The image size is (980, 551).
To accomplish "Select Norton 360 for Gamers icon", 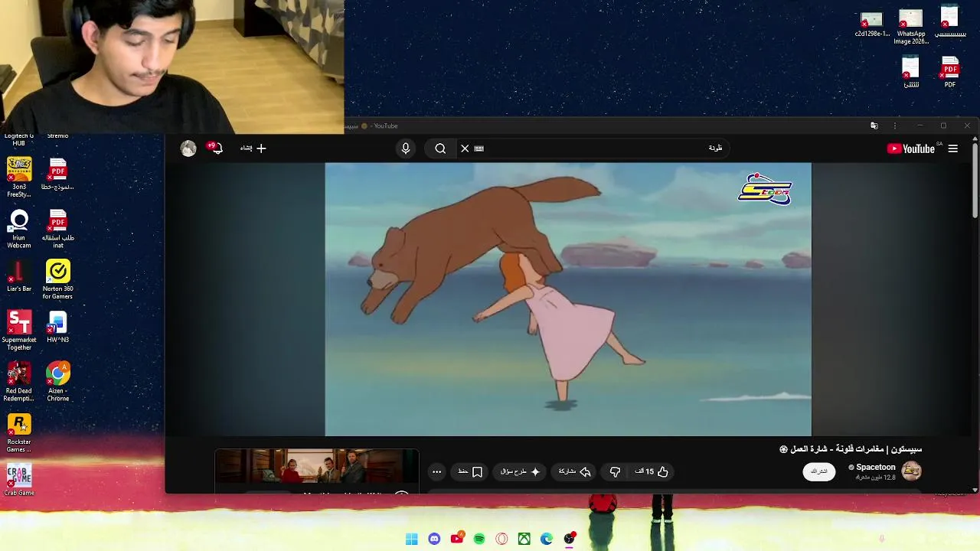I will tap(58, 279).
